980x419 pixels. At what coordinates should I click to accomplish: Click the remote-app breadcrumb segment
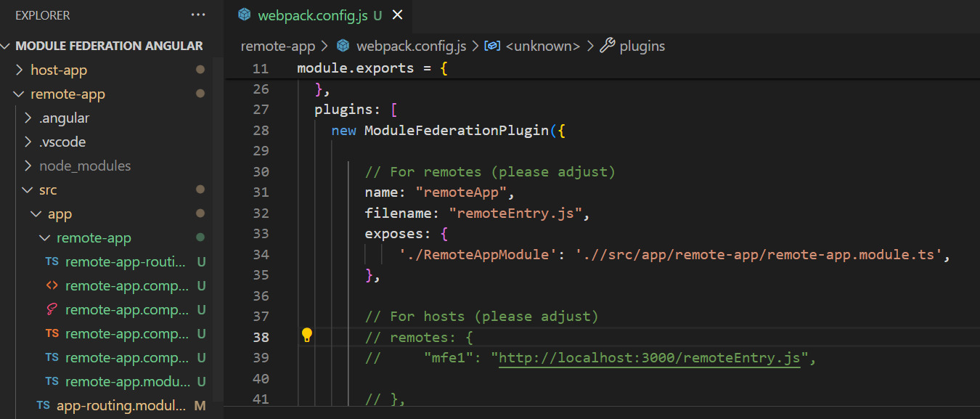(x=278, y=46)
